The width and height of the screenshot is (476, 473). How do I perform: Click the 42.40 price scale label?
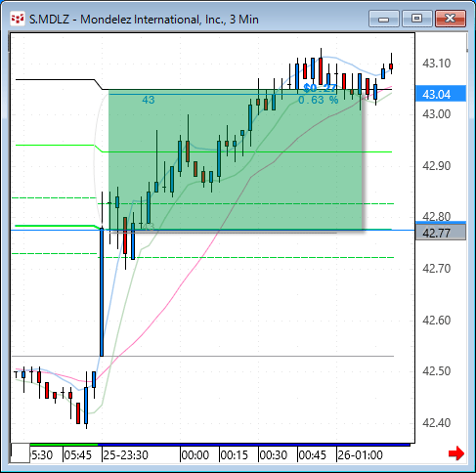pyautogui.click(x=436, y=423)
